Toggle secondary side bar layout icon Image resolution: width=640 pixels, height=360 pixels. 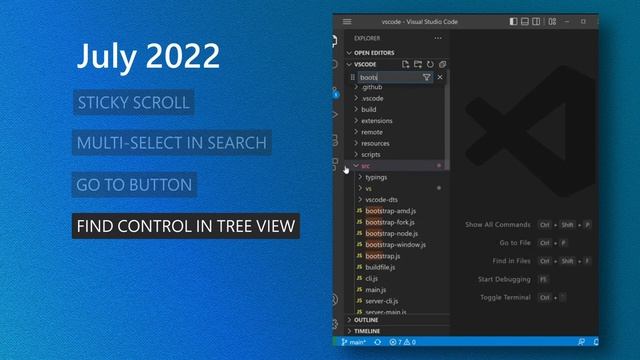coord(536,21)
